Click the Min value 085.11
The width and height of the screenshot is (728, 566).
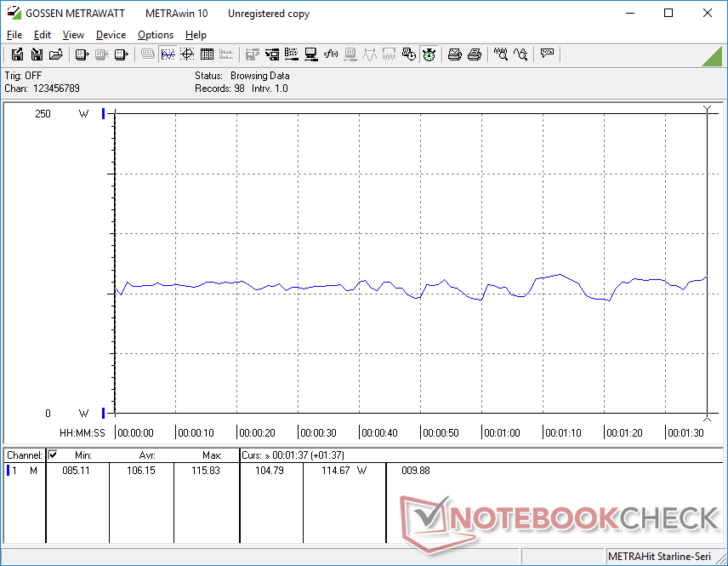pyautogui.click(x=77, y=471)
